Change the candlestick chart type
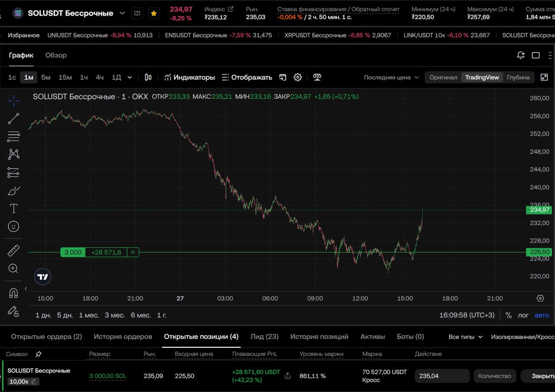555x392 pixels. pyautogui.click(x=148, y=77)
